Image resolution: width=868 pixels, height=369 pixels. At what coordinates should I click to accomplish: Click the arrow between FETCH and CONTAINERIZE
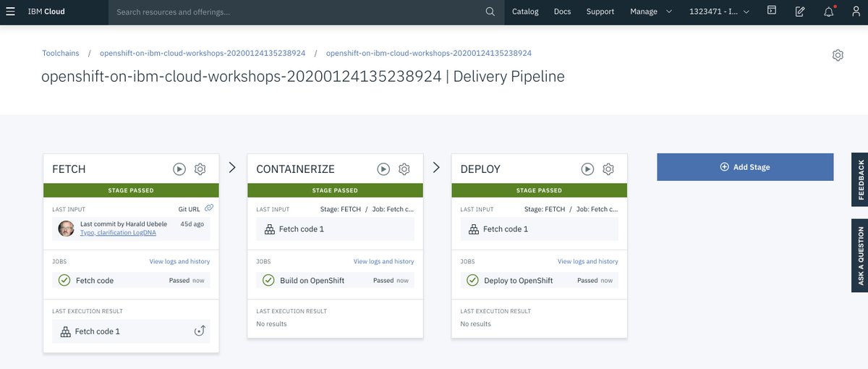pos(232,167)
